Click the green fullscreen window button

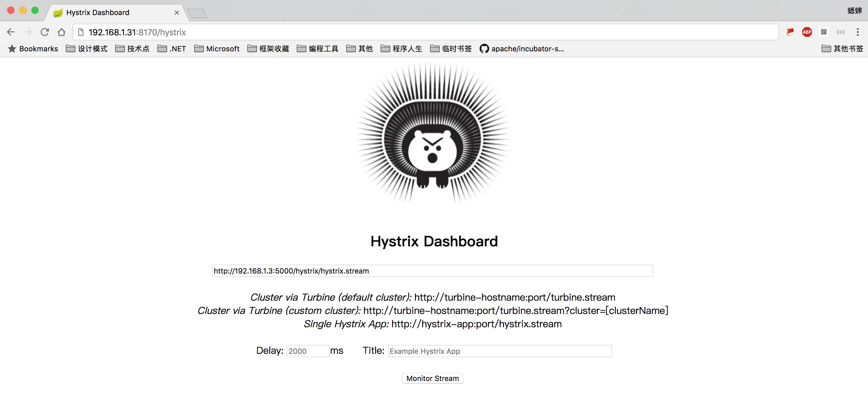(x=35, y=11)
